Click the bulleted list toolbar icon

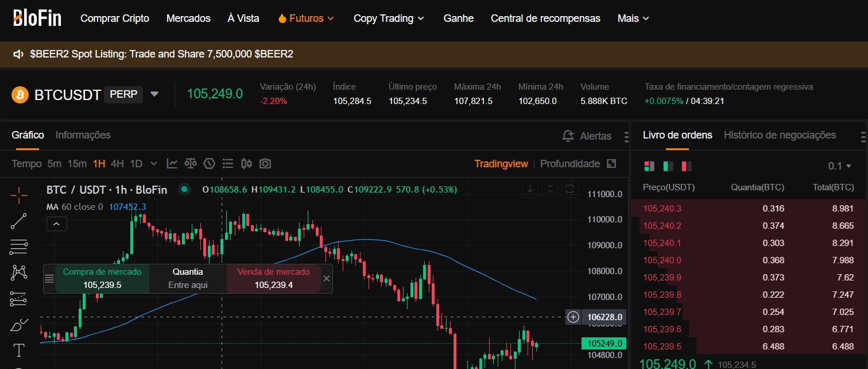[x=228, y=164]
